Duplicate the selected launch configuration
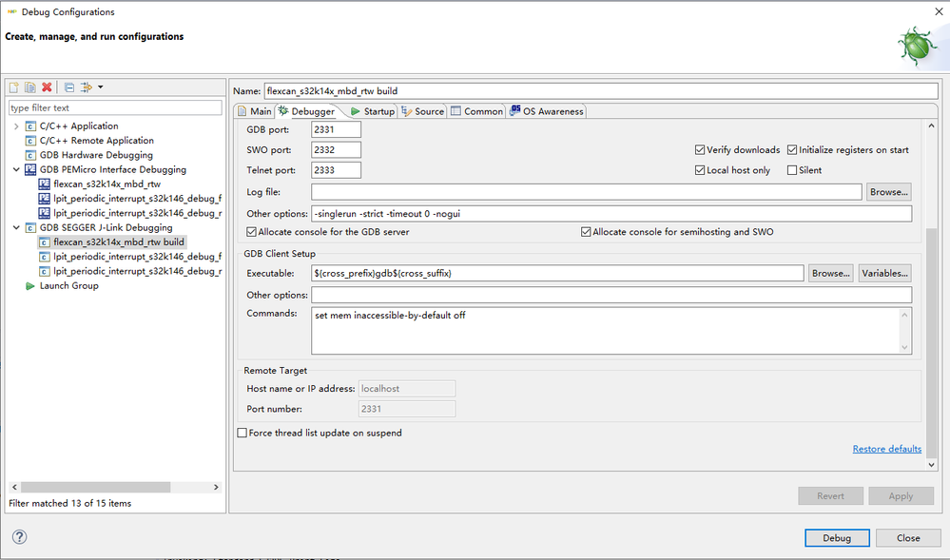Image resolution: width=950 pixels, height=560 pixels. tap(29, 87)
